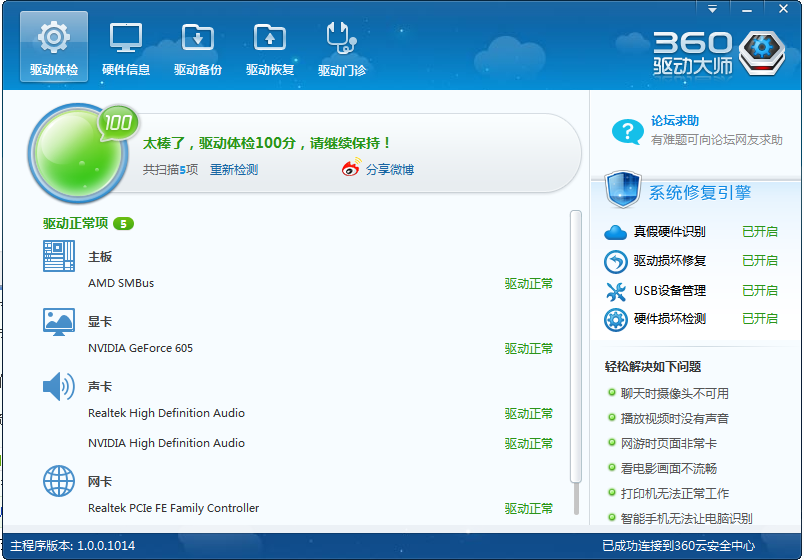
Task: Open 论坛求助 question mark icon
Action: pos(627,131)
